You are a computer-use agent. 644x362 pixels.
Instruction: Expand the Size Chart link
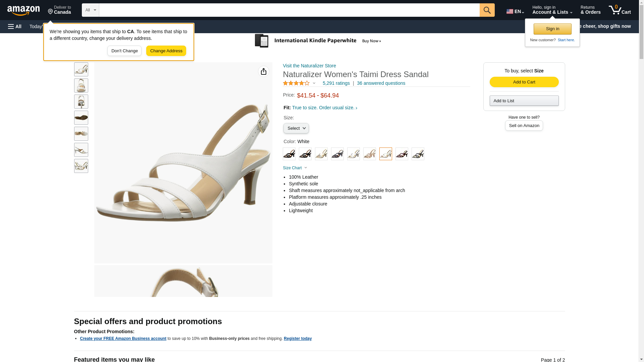[295, 168]
